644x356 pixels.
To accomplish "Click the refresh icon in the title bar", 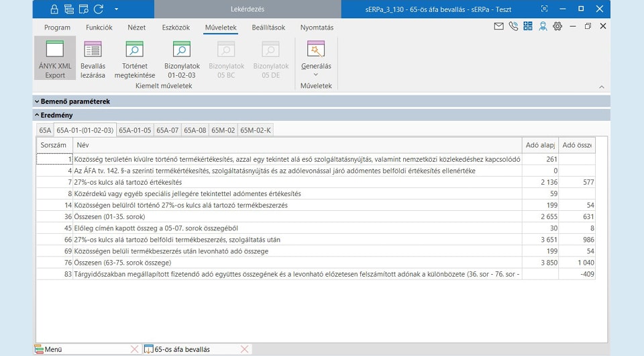I will [x=98, y=9].
